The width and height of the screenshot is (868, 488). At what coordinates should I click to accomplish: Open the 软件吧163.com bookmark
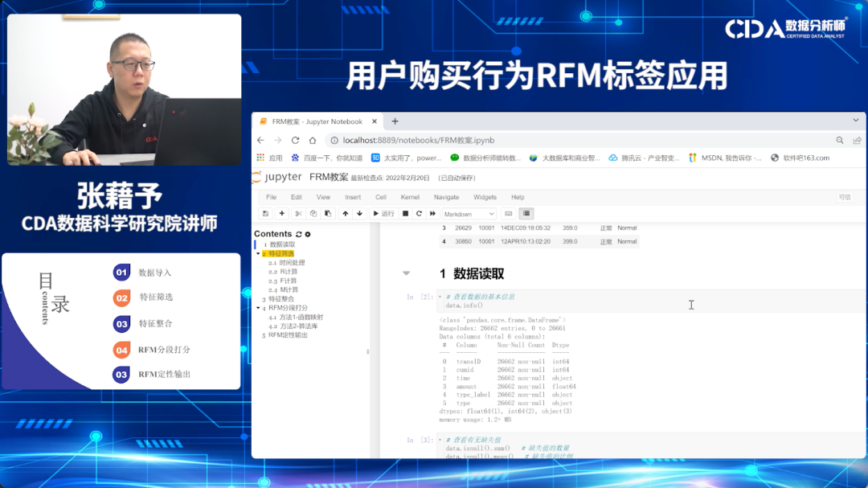click(800, 158)
